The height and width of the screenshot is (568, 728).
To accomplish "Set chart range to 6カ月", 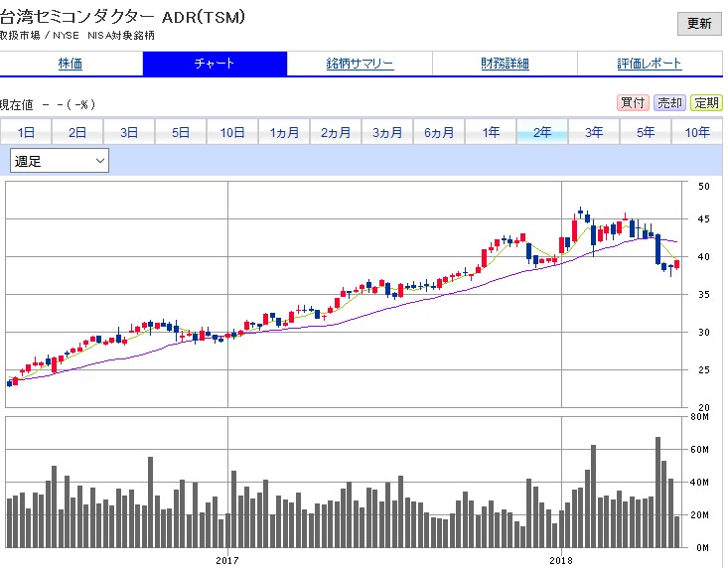I will [439, 132].
